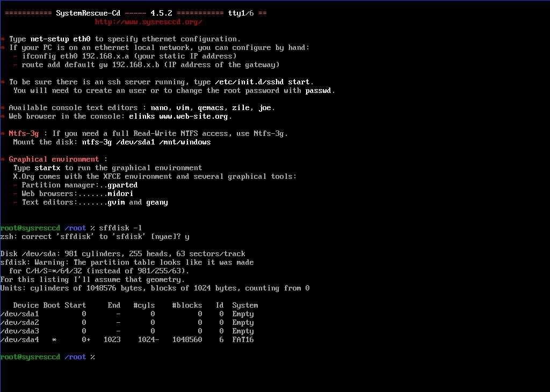Click 'geany' text editor name

click(x=157, y=202)
